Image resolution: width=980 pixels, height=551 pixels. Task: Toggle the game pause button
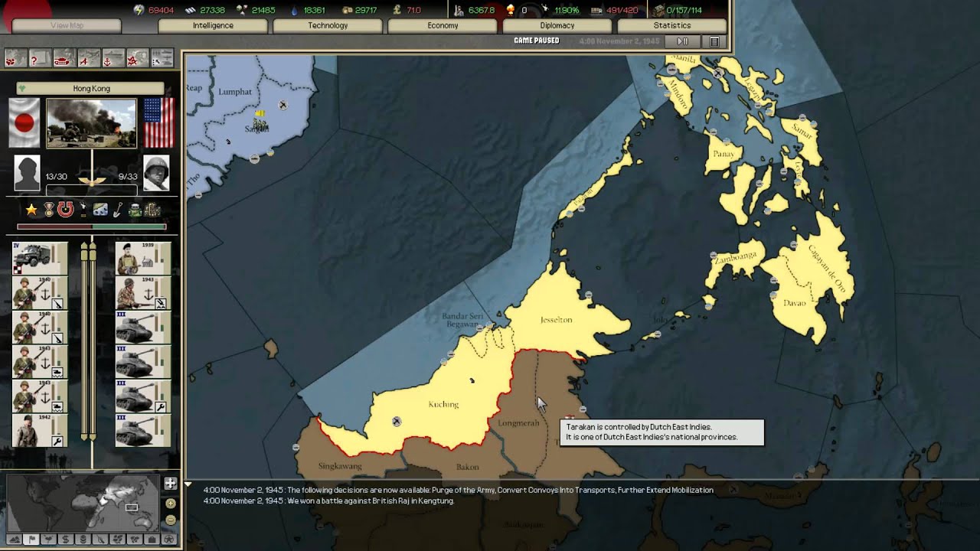click(683, 41)
